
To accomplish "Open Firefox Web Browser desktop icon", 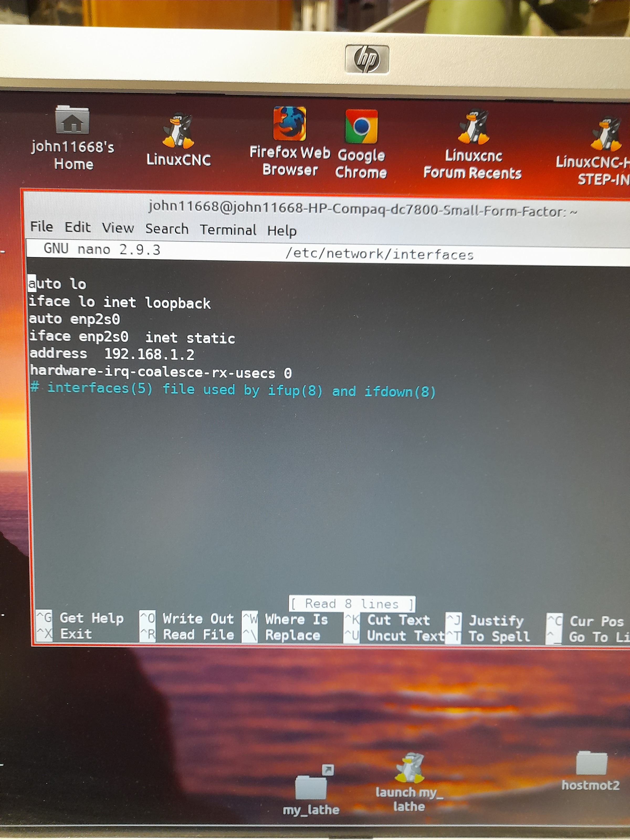I will tap(290, 123).
